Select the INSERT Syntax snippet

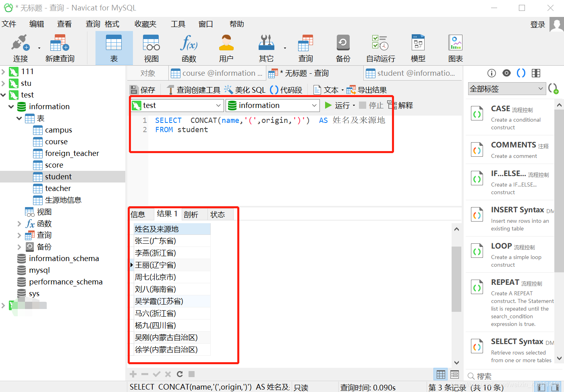[510, 218]
